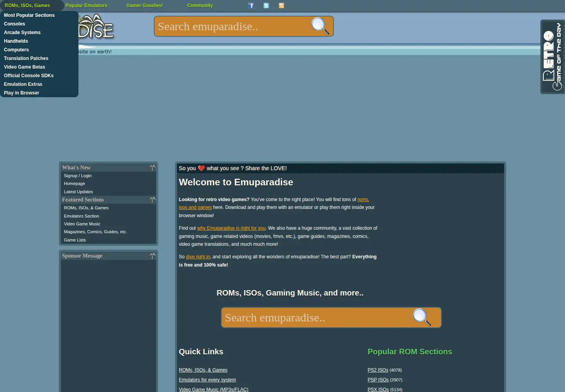The width and height of the screenshot is (565, 392).
Task: Click the magnifier icon in the header search bar
Action: (320, 26)
